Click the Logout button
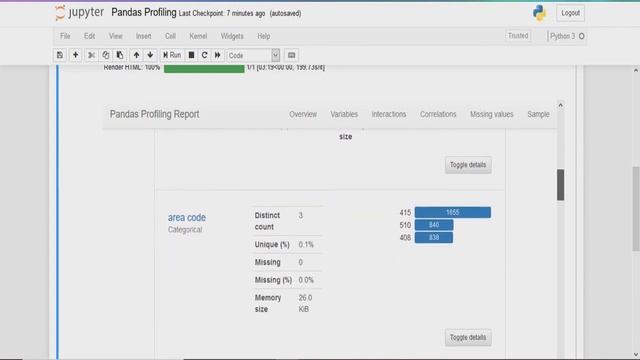The image size is (640, 360). point(570,13)
